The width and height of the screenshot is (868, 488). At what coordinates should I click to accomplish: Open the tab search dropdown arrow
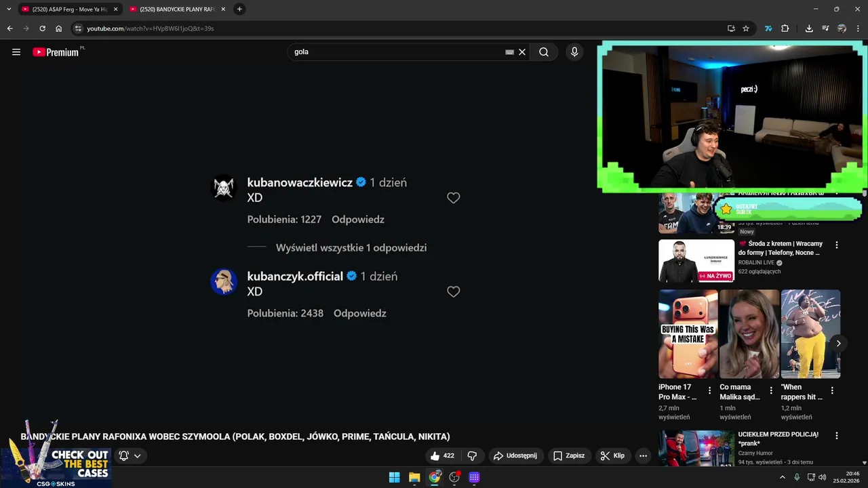click(9, 9)
